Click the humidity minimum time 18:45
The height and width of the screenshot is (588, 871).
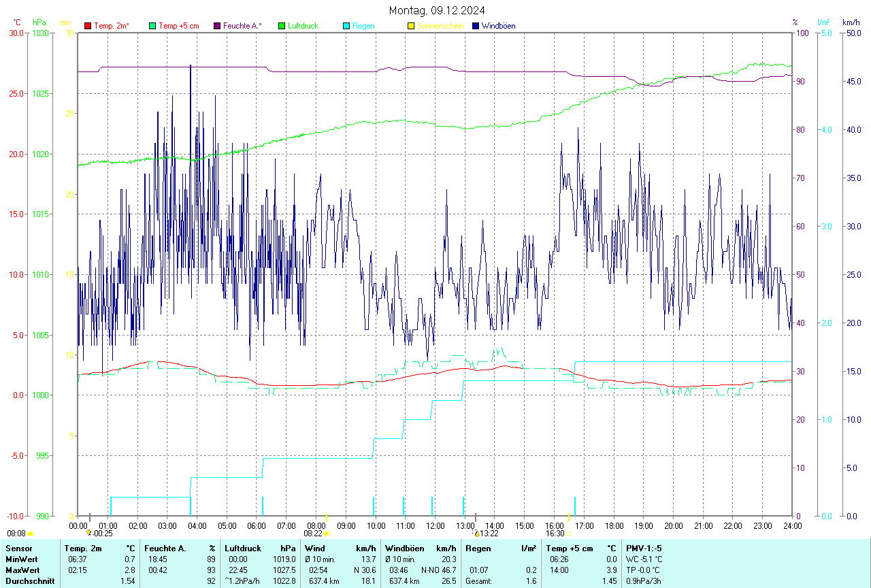157,559
